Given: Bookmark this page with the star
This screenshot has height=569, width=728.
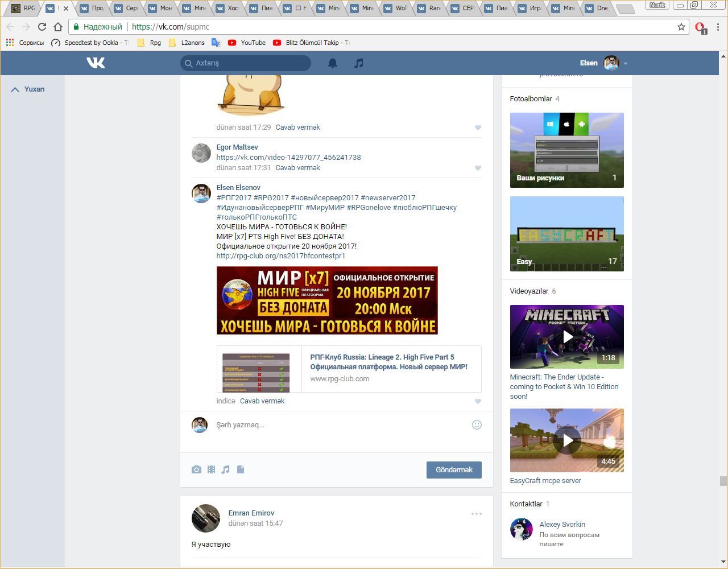Looking at the screenshot, I should point(681,27).
